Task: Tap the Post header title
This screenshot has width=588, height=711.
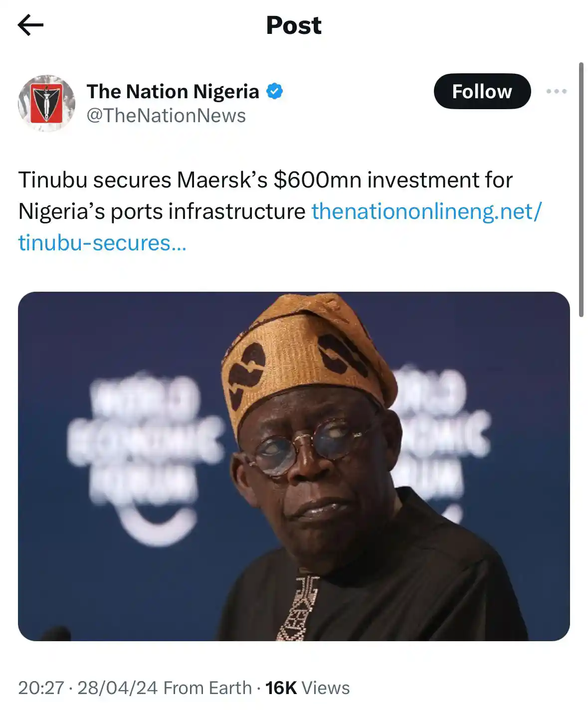Action: click(294, 25)
